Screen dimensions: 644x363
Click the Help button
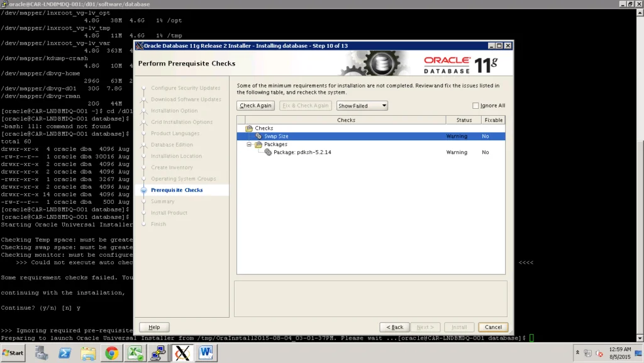click(x=154, y=327)
